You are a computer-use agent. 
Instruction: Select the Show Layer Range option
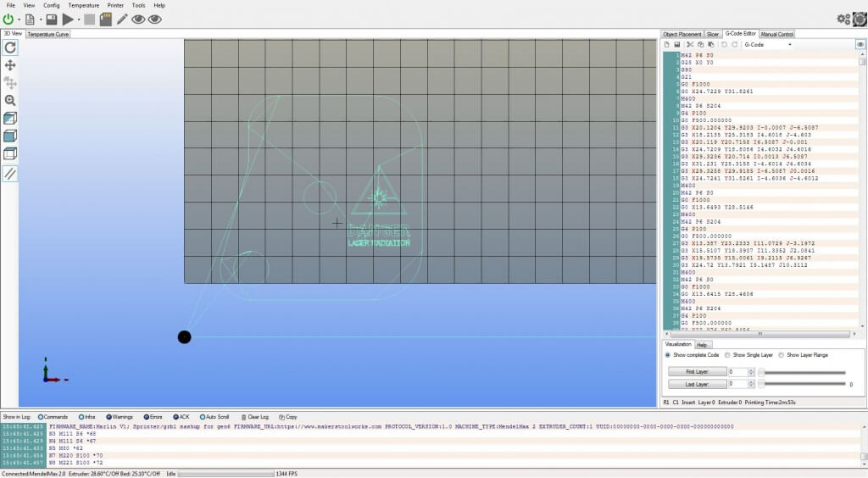coord(782,355)
